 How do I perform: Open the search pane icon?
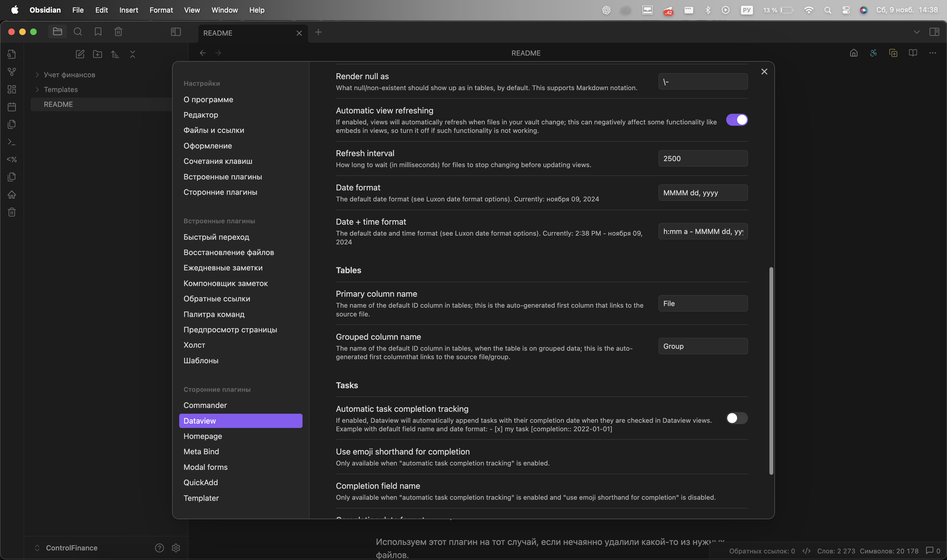(78, 32)
